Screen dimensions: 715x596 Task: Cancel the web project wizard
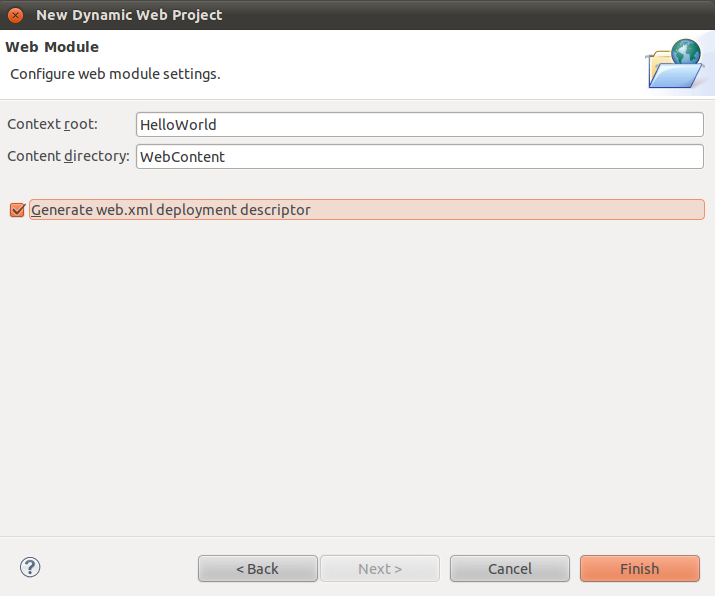[x=509, y=569]
